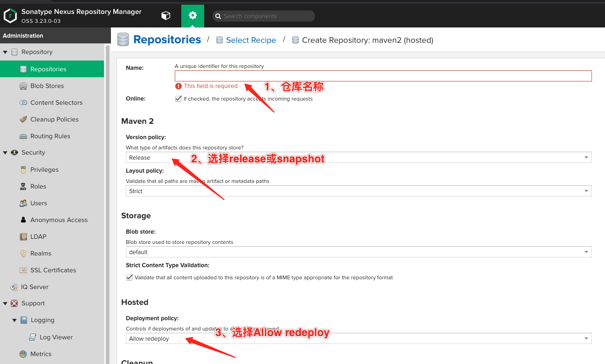Uncheck the Online checkbox
605x364 pixels.
179,98
